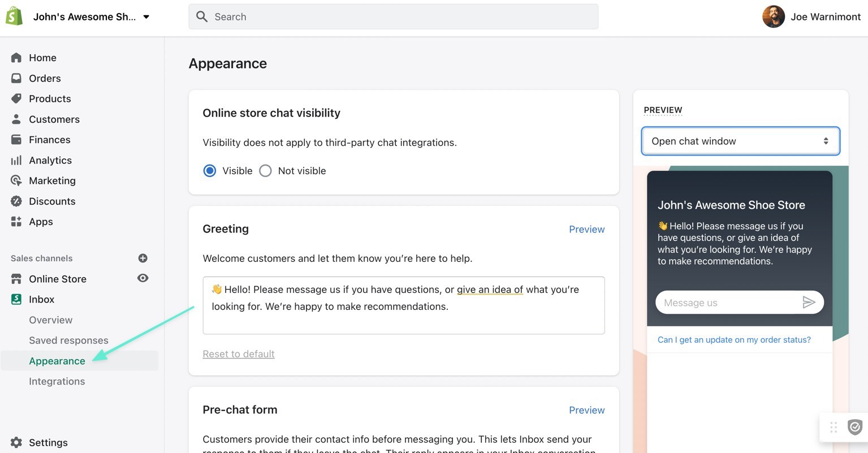
Task: Click the PREVIEW label
Action: coord(663,110)
